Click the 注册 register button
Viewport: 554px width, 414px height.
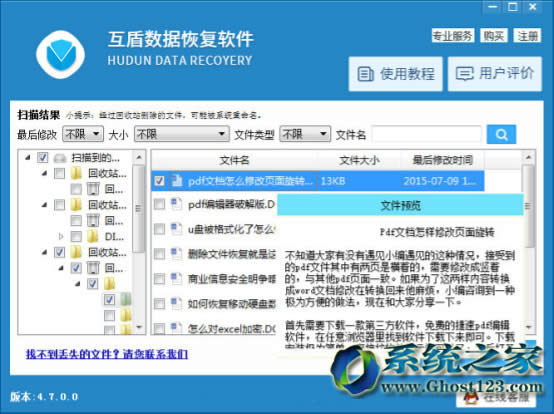[527, 36]
